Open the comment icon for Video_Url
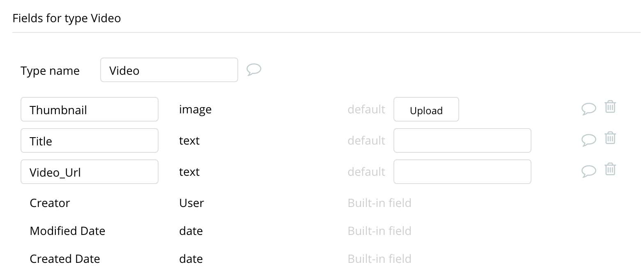This screenshot has height=276, width=644. coord(589,171)
